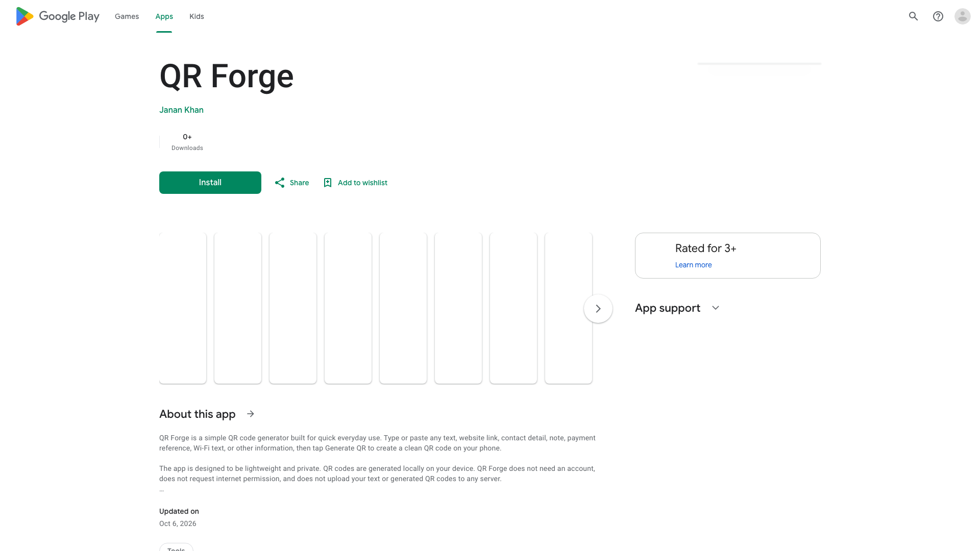
Task: Select the Apps tab
Action: (x=164, y=16)
